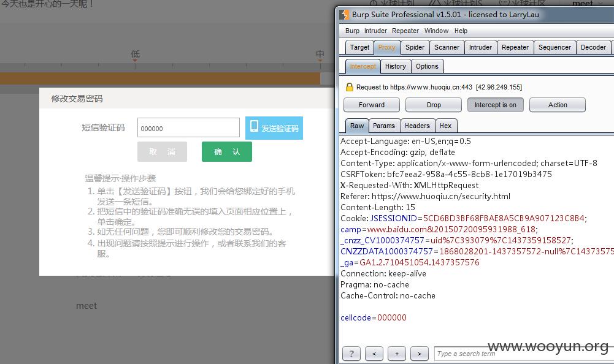614x364 pixels.
Task: Open the Repeater menu in menu bar
Action: [405, 31]
